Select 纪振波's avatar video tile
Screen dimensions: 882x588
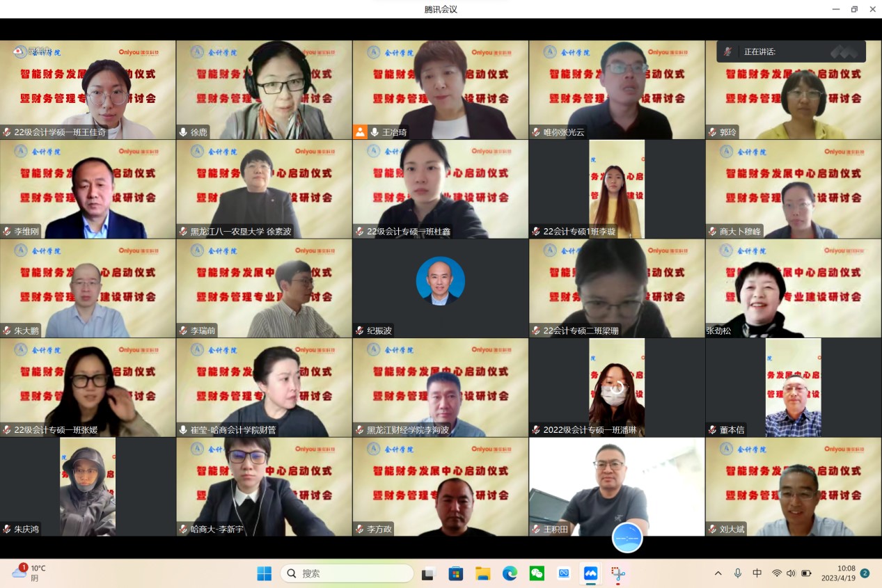pos(440,288)
